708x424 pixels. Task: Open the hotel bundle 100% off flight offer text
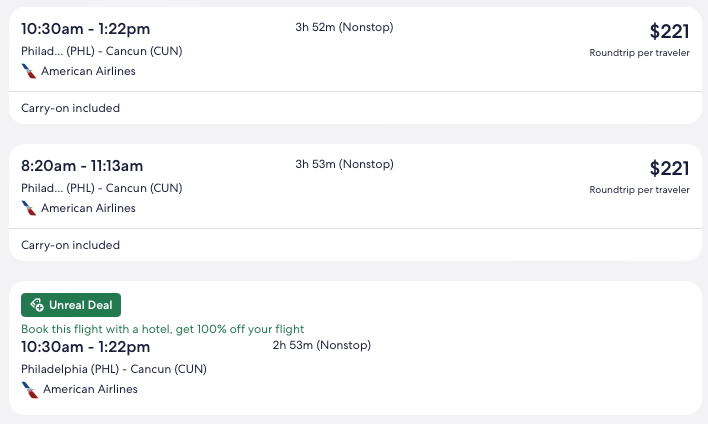click(162, 329)
